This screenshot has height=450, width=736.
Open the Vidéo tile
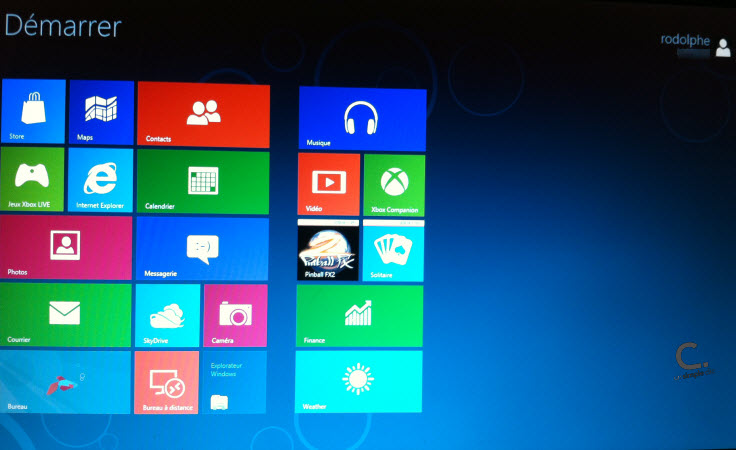pos(329,184)
